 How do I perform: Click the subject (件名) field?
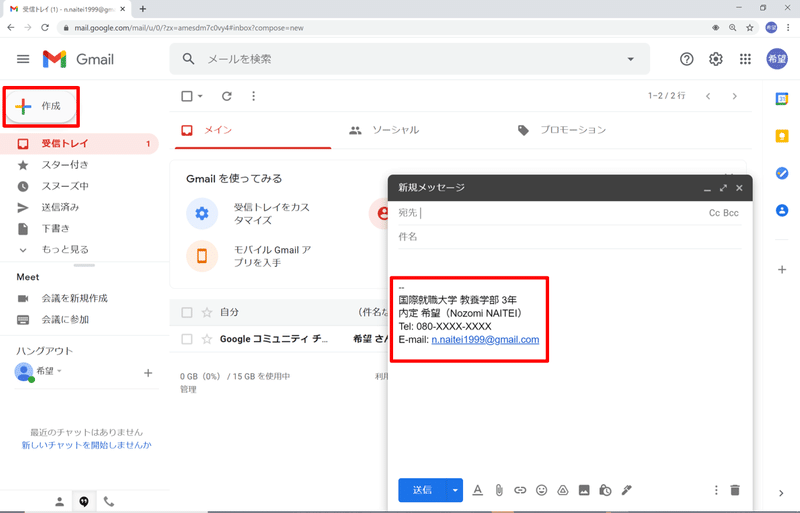(569, 237)
